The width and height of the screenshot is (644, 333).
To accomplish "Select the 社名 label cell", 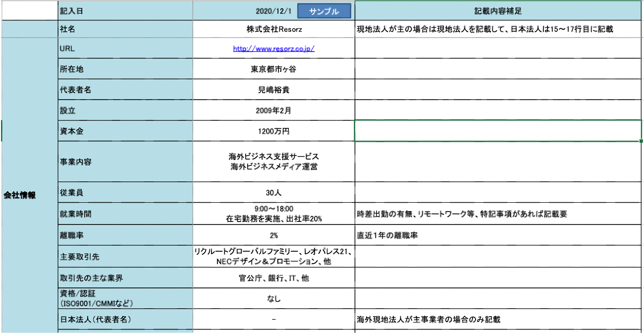I will click(125, 29).
